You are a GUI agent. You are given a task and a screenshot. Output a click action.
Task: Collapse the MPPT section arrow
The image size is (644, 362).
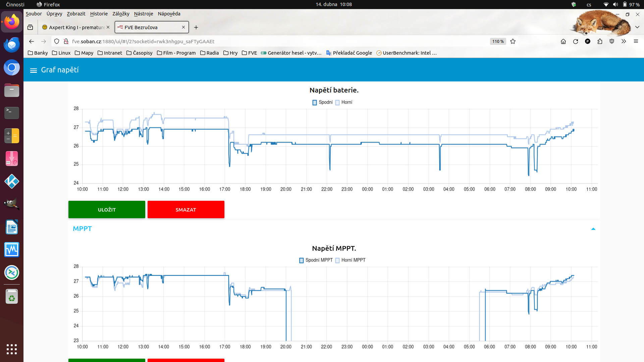(593, 229)
